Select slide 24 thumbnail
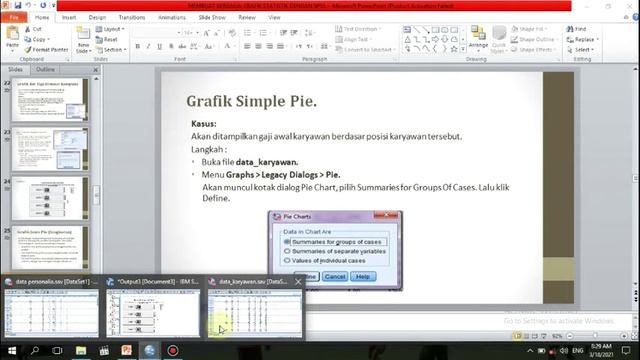This screenshot has width=640, height=360. (50, 199)
